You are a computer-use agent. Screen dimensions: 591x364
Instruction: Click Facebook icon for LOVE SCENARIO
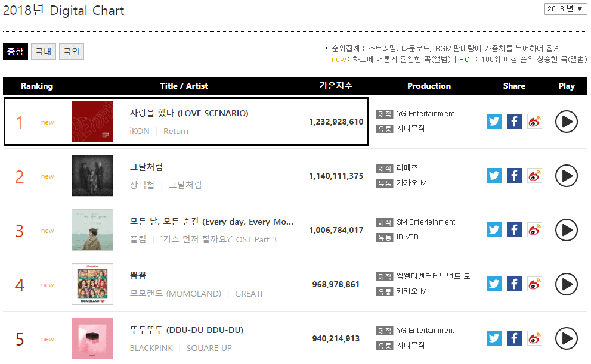click(514, 122)
